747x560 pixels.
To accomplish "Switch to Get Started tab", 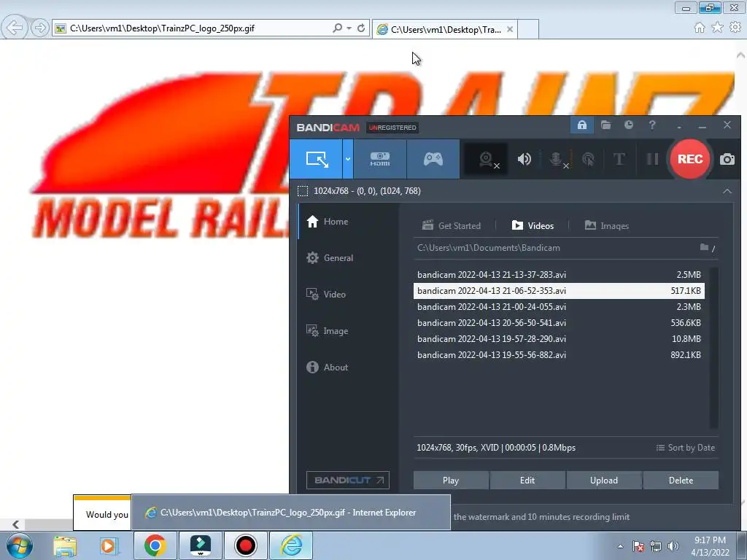I will 452,226.
